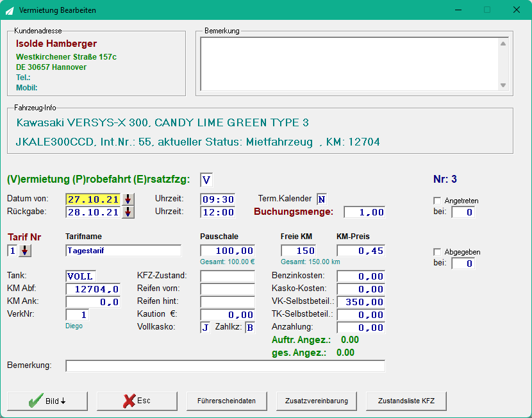Select the Vermietung type field showing V
This screenshot has width=532, height=418.
pos(206,180)
